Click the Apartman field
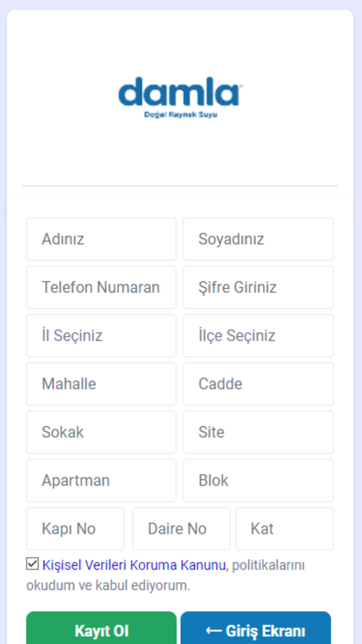Viewport: 362px width, 644px height. pyautogui.click(x=101, y=480)
